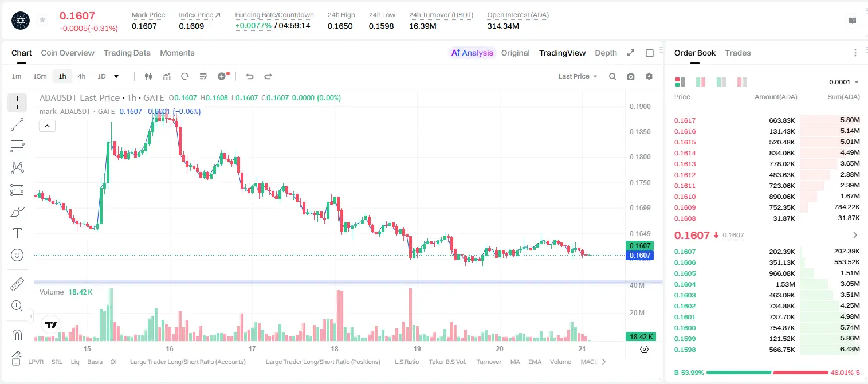Open the indicators menu in chart toolbar
This screenshot has height=384, width=868.
167,76
